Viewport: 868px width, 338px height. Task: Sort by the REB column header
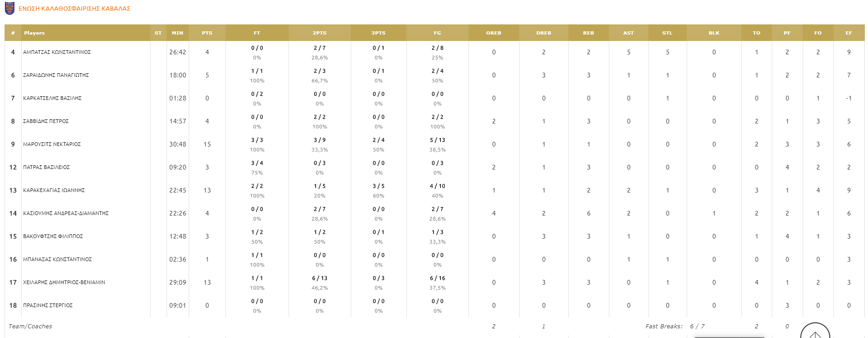[x=588, y=33]
